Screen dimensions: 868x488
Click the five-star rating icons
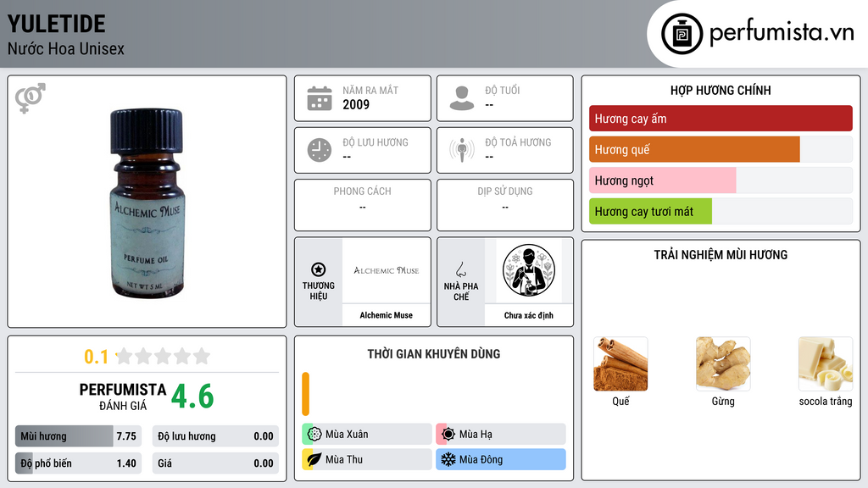pos(163,356)
